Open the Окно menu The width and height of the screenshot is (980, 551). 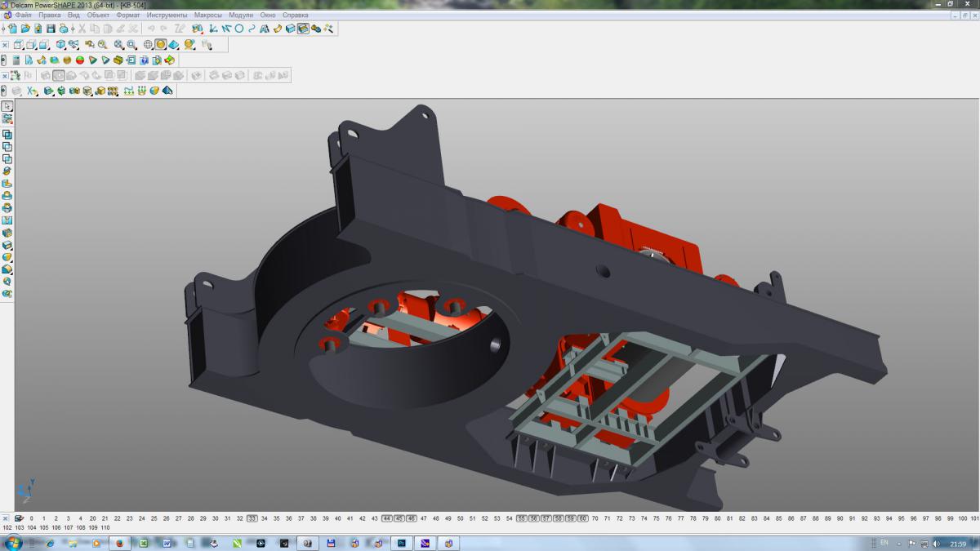tap(268, 16)
